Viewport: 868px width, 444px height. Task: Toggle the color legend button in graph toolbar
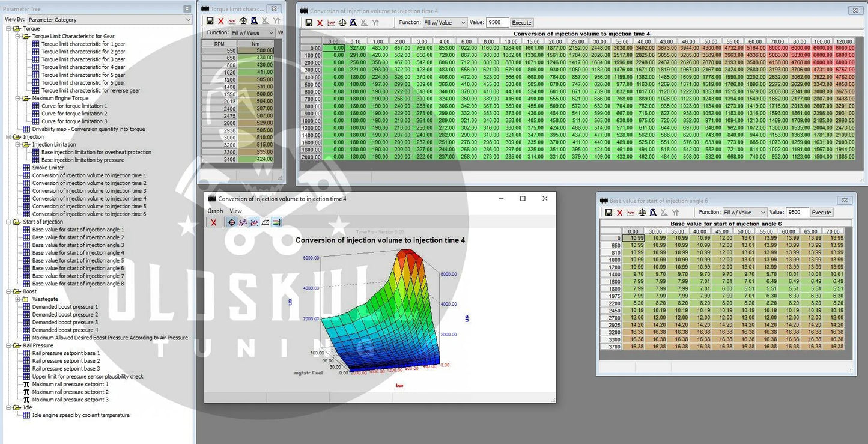click(x=276, y=222)
